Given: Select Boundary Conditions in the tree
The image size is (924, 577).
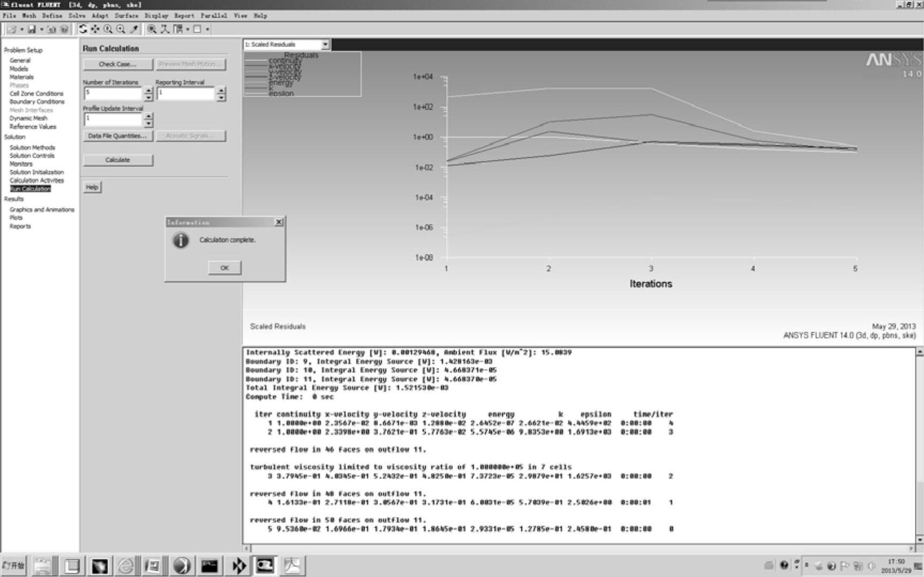Looking at the screenshot, I should (37, 102).
